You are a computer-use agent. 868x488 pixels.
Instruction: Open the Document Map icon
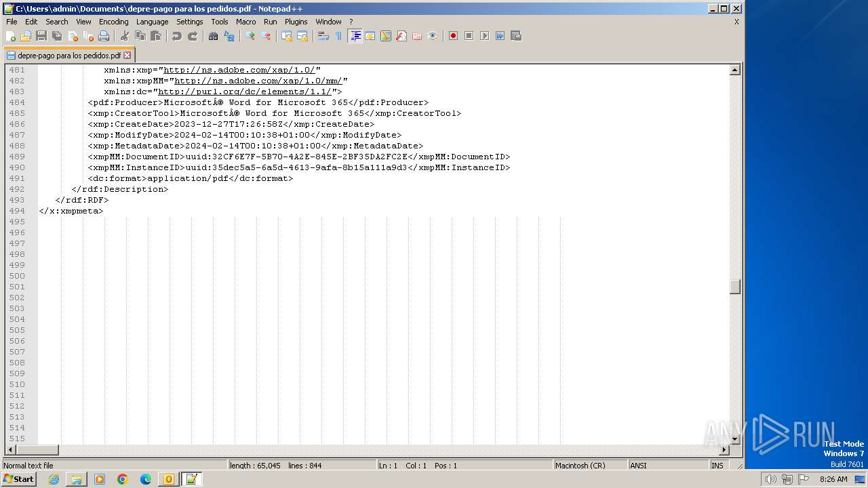pyautogui.click(x=386, y=36)
